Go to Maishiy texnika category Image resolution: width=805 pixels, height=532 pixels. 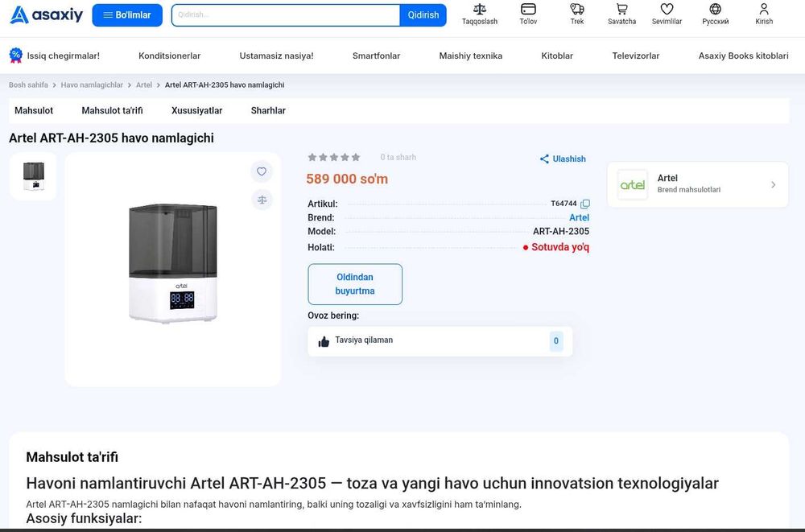coord(471,56)
